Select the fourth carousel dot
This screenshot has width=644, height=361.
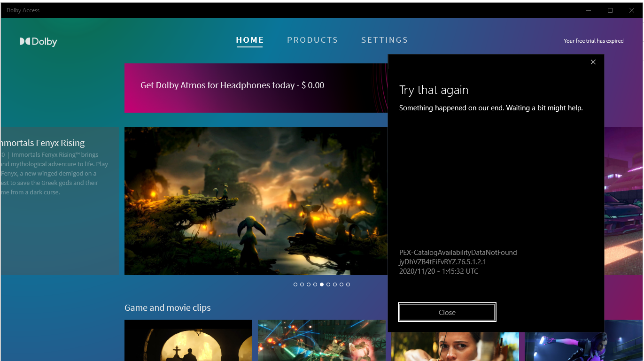315,284
